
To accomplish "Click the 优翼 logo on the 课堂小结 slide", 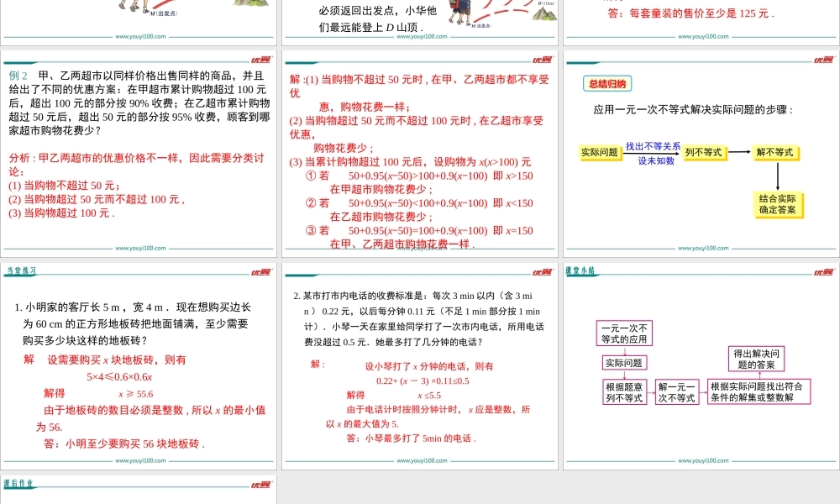I will point(823,271).
